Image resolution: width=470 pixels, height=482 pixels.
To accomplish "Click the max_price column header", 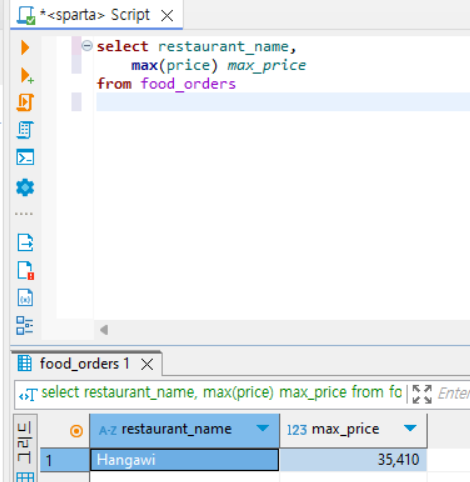I will [353, 431].
